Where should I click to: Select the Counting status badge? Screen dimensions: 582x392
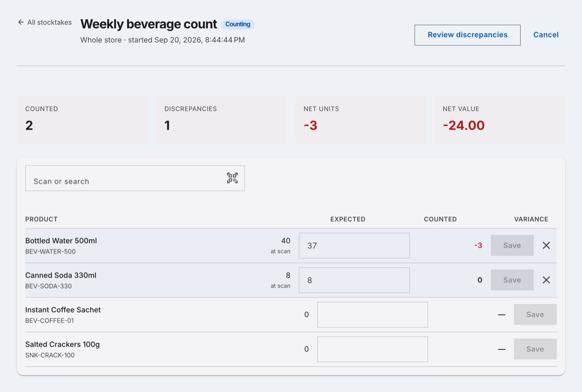[x=238, y=24]
